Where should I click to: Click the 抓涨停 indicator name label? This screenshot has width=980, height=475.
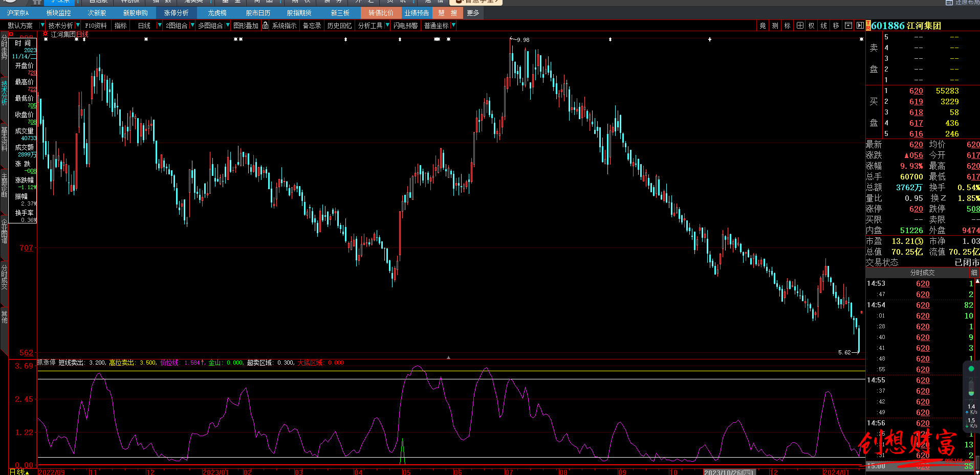pyautogui.click(x=46, y=363)
